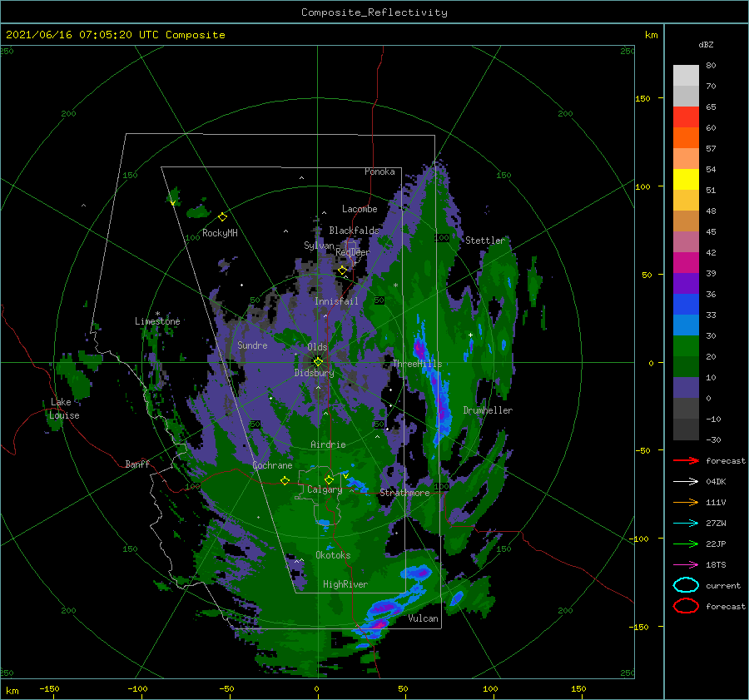
Task: Click the yellow diamond marker near RockyMH
Action: 222,217
